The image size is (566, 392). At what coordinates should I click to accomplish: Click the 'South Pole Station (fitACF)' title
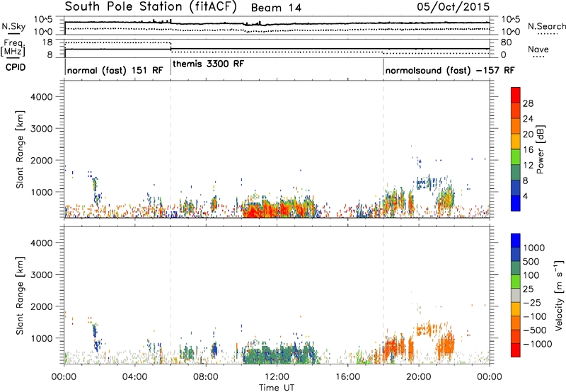click(151, 7)
